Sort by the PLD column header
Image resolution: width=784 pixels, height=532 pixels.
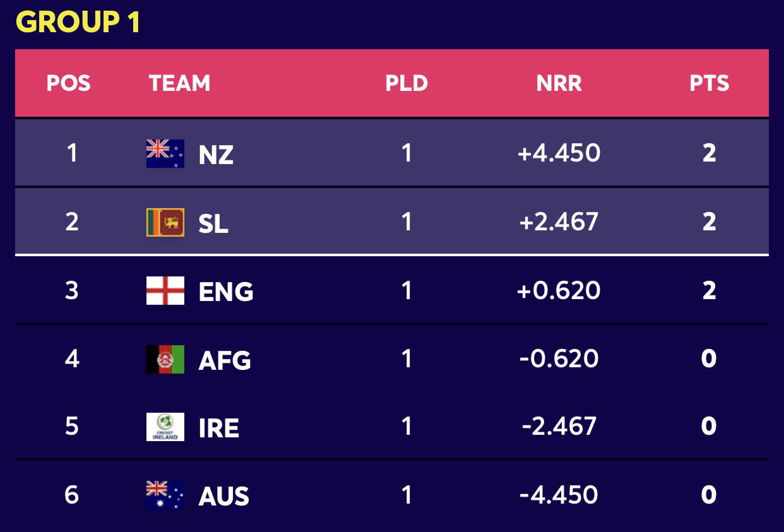(x=407, y=83)
